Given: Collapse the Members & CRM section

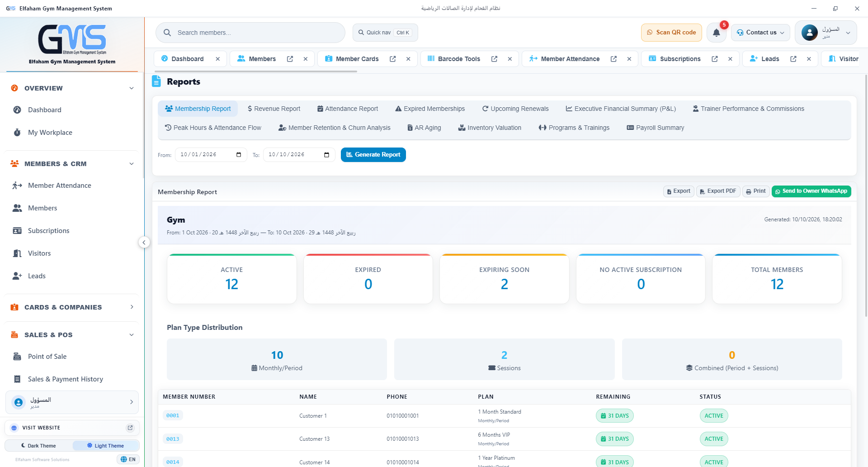Looking at the screenshot, I should click(x=72, y=164).
